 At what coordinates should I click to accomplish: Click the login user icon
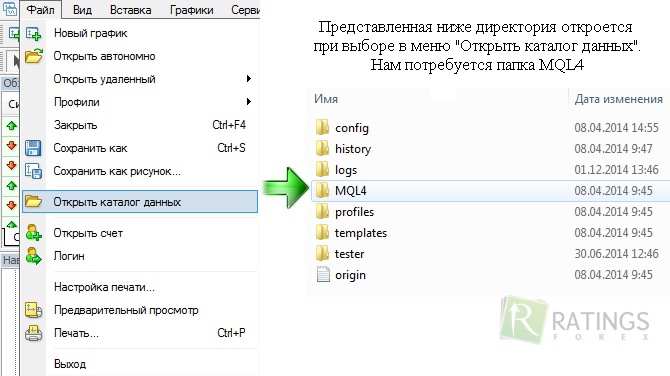point(33,256)
